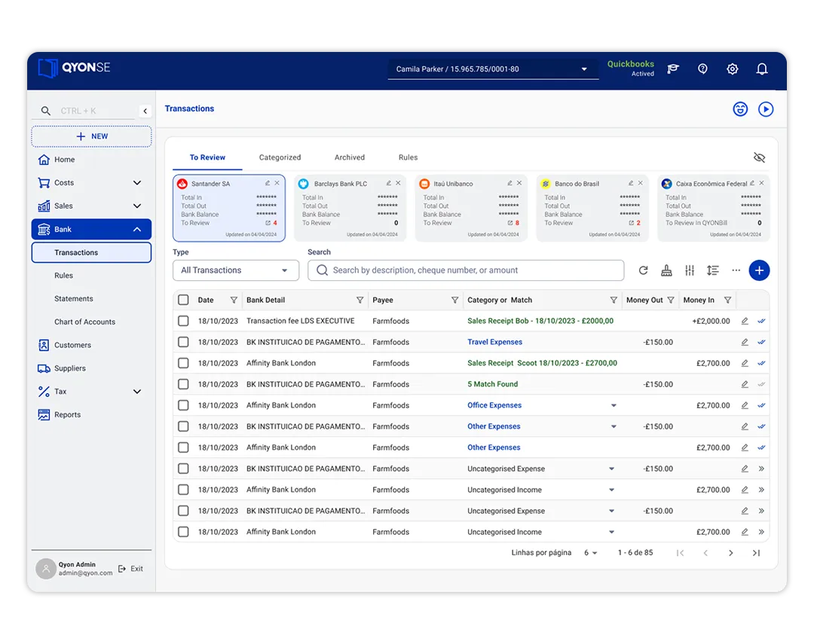Switch to the Rules tab
Image resolution: width=814 pixels, height=644 pixels.
click(408, 157)
